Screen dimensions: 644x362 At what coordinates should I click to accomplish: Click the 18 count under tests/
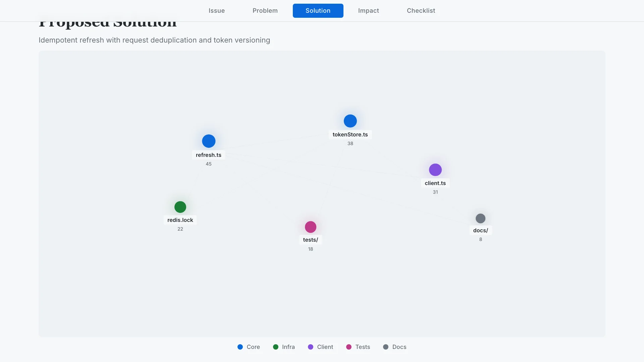(x=311, y=249)
